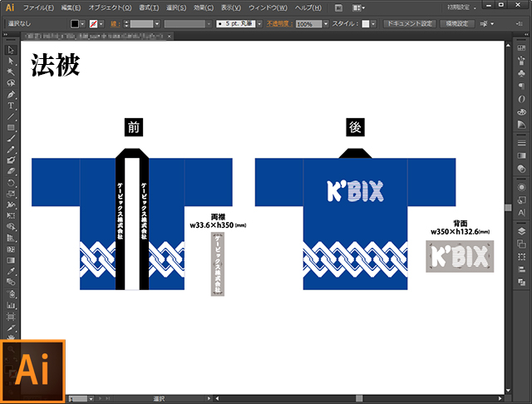Open the Brushes panel icon
The image size is (532, 404).
coord(521,61)
